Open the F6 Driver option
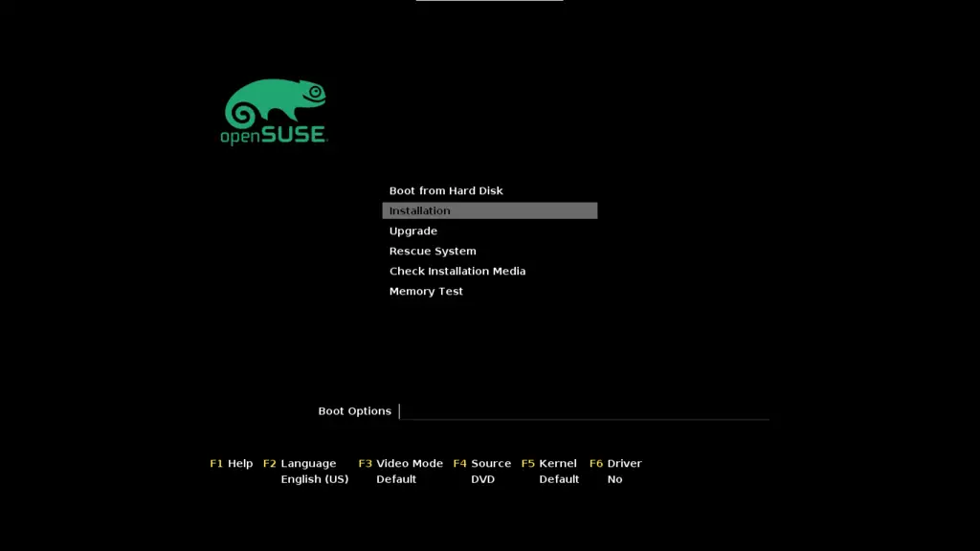The image size is (980, 551). [615, 463]
